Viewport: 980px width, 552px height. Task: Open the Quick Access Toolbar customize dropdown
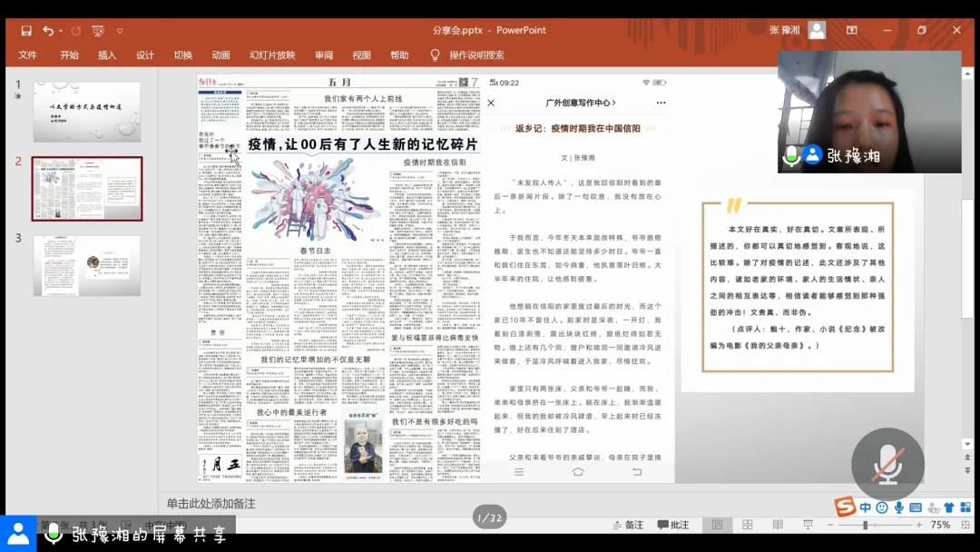point(119,30)
